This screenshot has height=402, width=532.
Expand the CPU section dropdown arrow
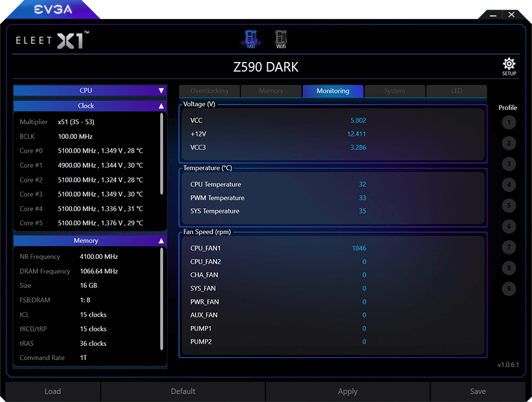pos(161,90)
